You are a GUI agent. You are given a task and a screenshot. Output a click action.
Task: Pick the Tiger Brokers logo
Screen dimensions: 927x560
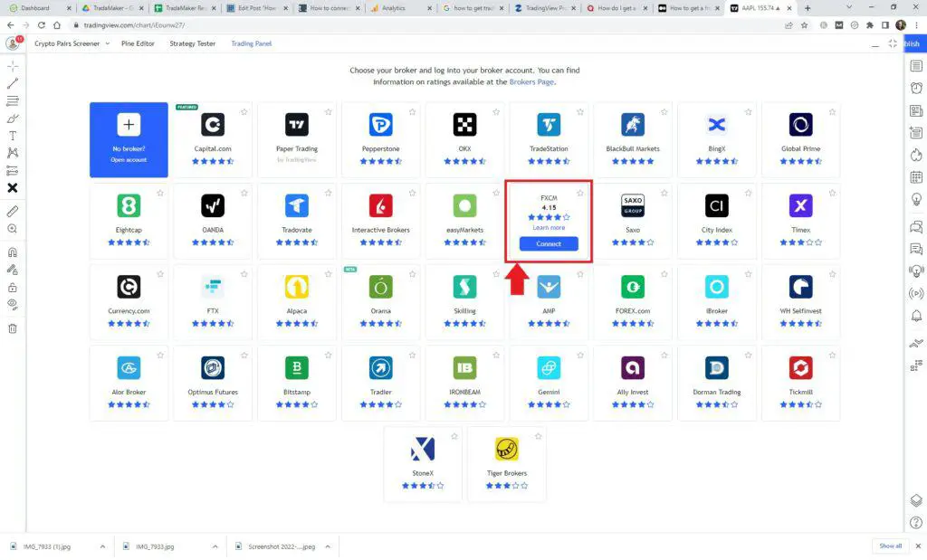point(507,449)
